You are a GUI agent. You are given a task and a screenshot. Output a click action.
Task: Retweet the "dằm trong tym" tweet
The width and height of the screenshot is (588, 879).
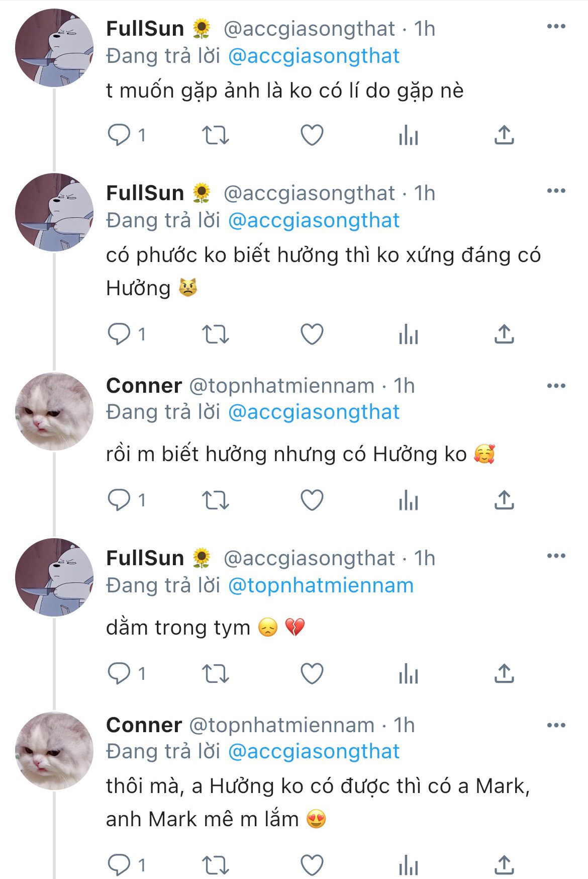(215, 674)
